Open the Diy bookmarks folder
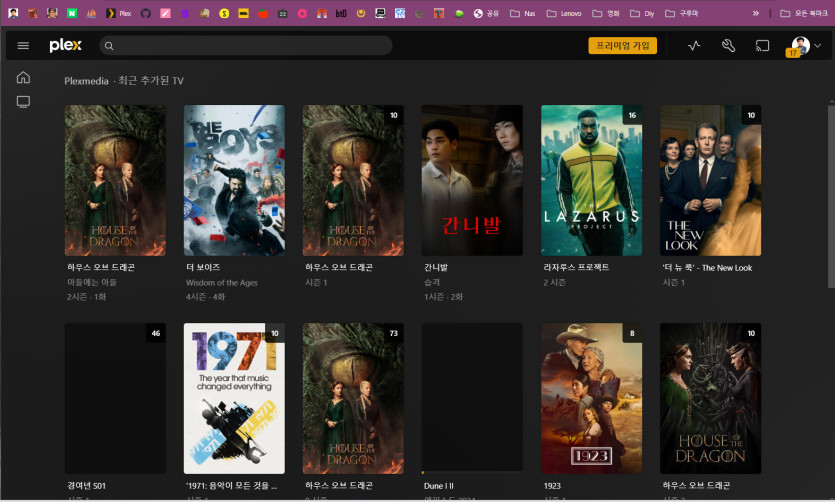 pyautogui.click(x=642, y=13)
